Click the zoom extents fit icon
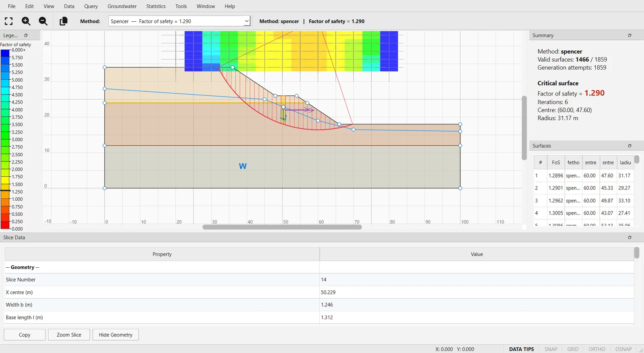The width and height of the screenshot is (644, 353). (9, 21)
